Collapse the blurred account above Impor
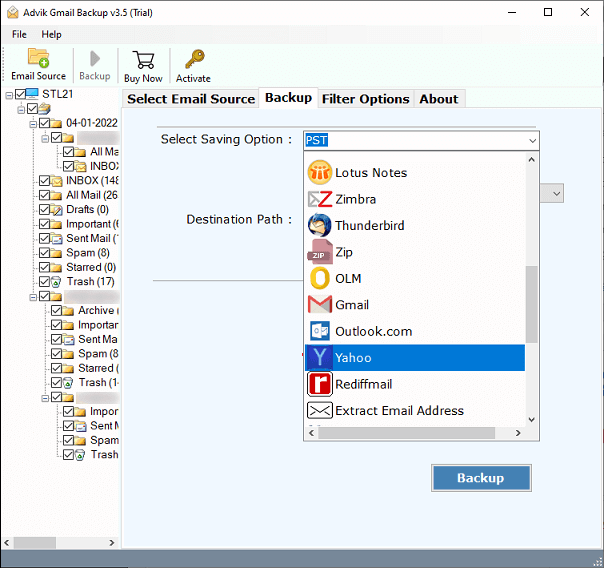 tap(45, 398)
